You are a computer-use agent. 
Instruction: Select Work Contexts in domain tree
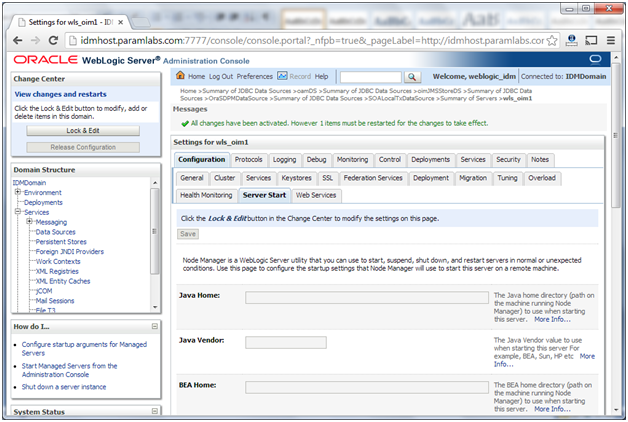tap(58, 261)
